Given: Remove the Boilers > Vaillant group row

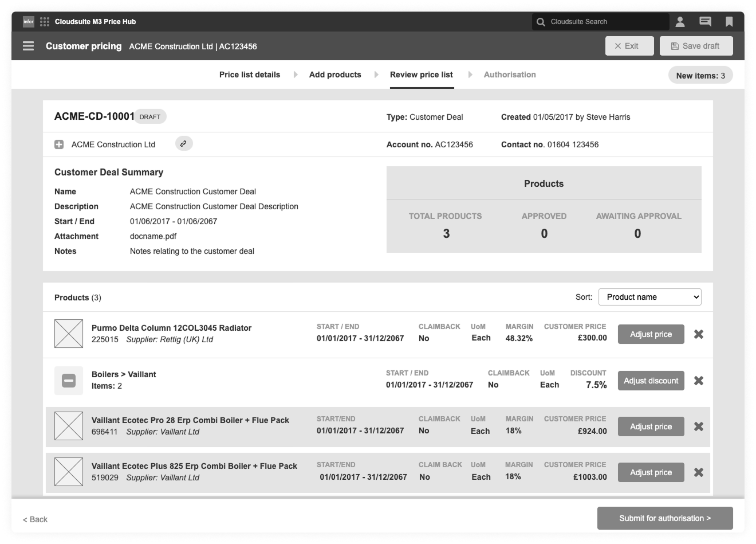Looking at the screenshot, I should point(699,381).
